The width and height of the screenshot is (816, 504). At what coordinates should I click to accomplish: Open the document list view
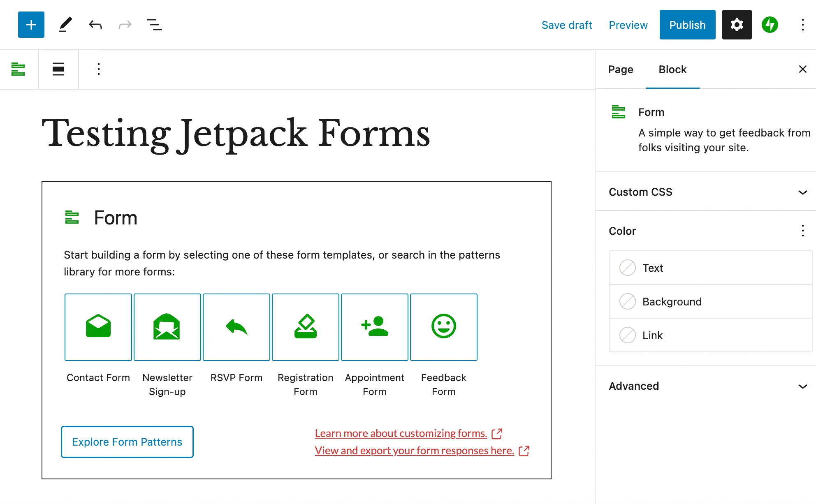click(x=154, y=25)
